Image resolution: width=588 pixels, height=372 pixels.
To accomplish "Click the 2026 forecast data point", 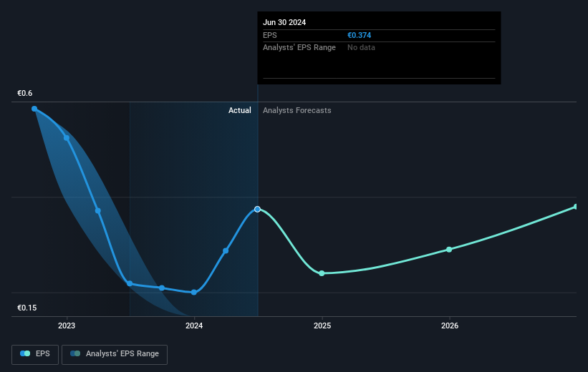I will click(x=449, y=250).
